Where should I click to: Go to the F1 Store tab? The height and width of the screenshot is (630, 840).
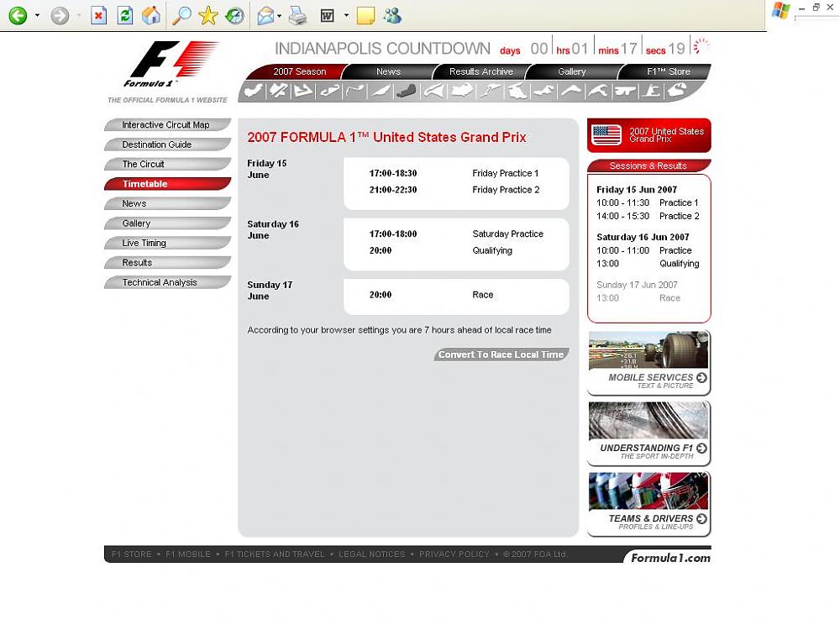coord(668,71)
